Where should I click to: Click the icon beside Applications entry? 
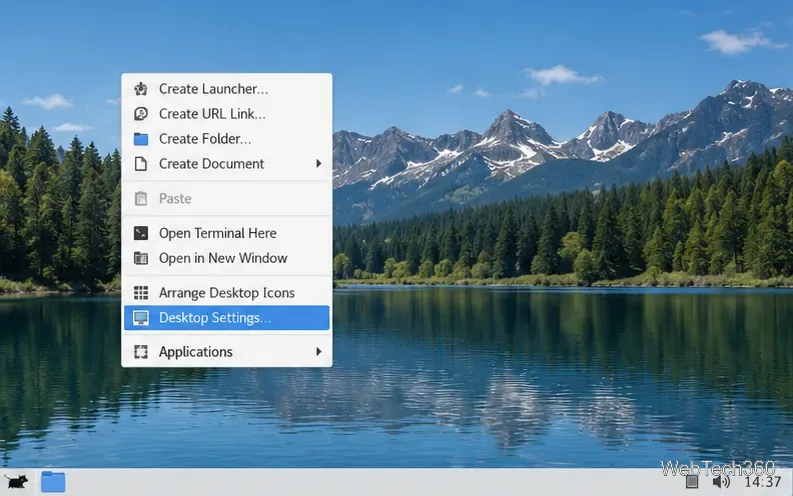pos(141,352)
